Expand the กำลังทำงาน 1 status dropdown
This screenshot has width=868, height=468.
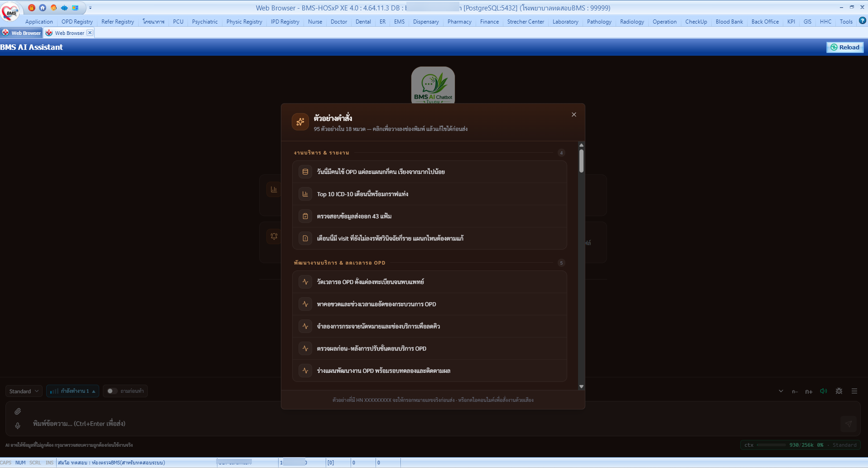[72, 391]
